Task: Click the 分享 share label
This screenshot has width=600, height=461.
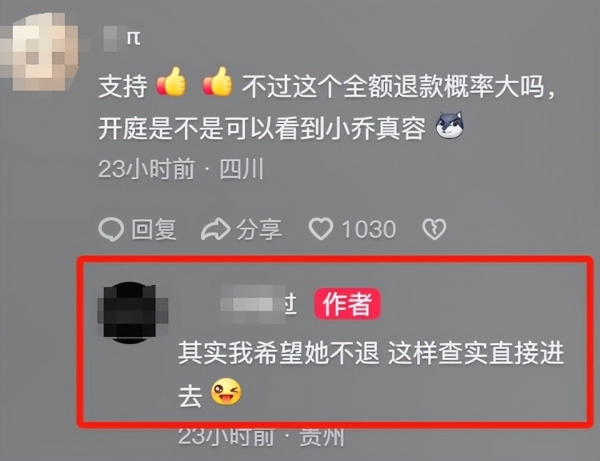Action: click(x=259, y=230)
